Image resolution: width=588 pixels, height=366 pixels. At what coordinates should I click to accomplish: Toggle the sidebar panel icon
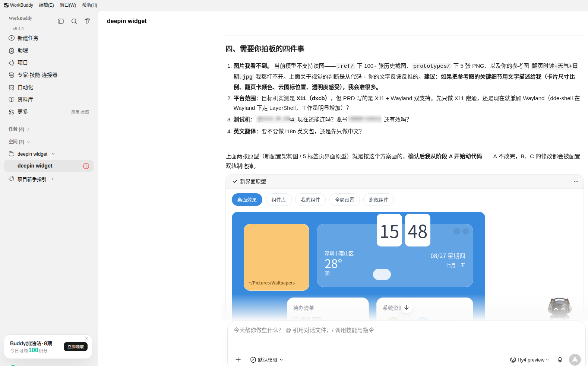61,21
